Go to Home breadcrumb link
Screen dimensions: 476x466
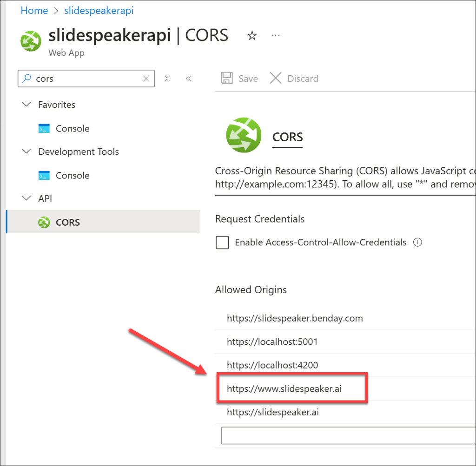[x=34, y=10]
